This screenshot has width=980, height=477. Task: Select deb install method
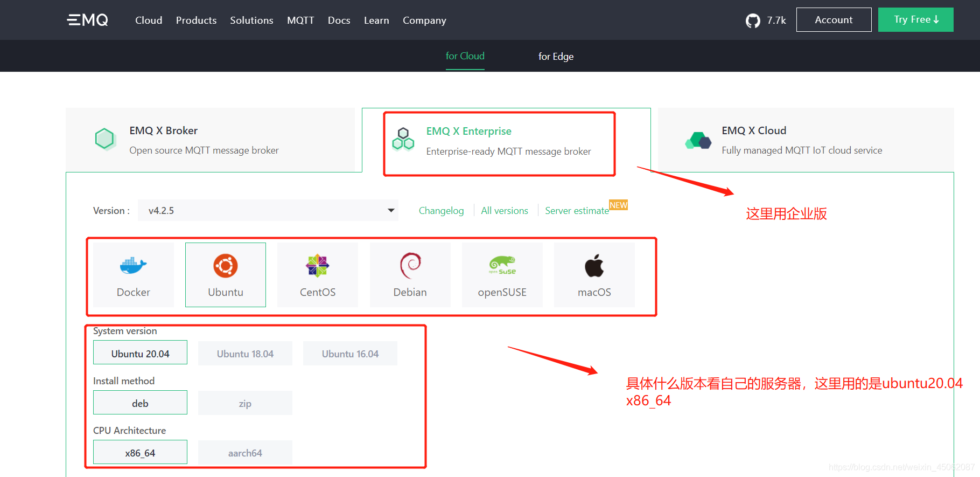tap(140, 403)
